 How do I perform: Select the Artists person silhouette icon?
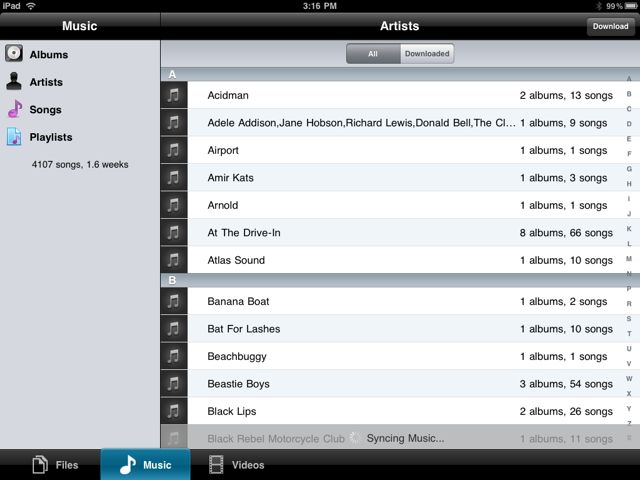click(x=14, y=81)
